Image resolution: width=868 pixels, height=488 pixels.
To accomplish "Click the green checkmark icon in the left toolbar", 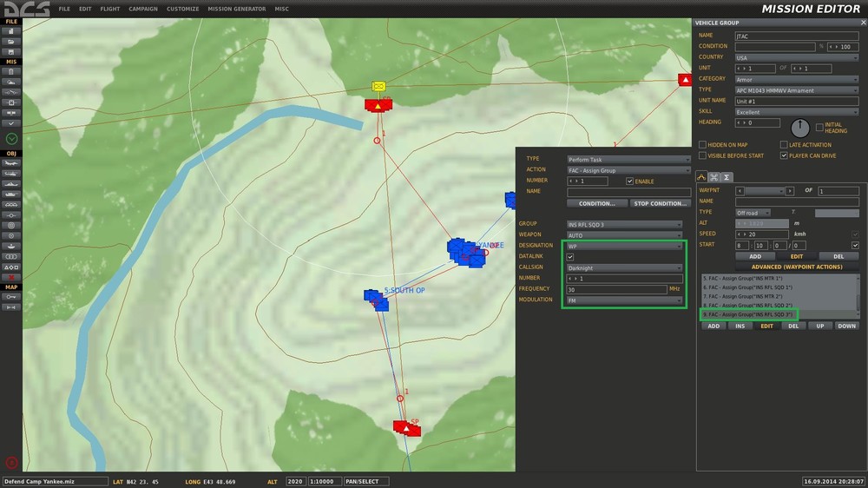I will [x=11, y=139].
